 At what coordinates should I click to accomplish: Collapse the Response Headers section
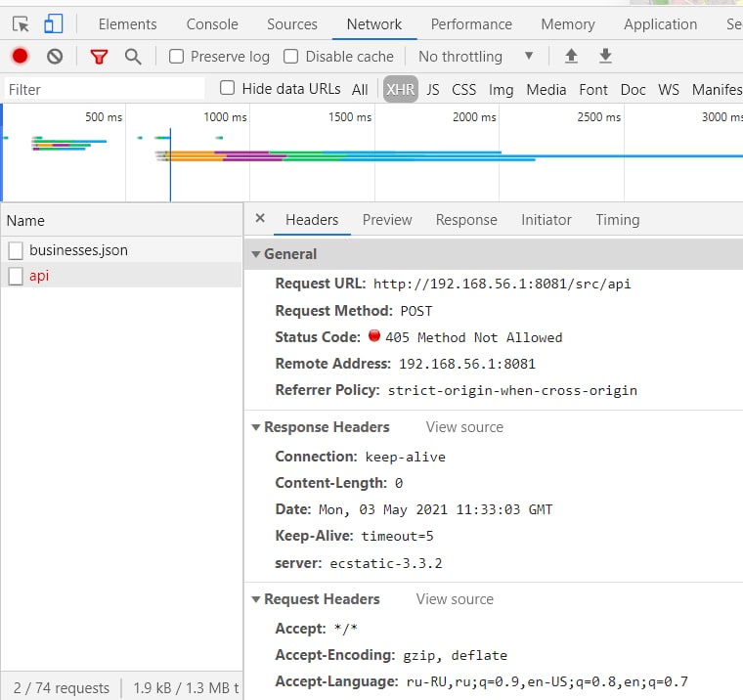point(256,427)
